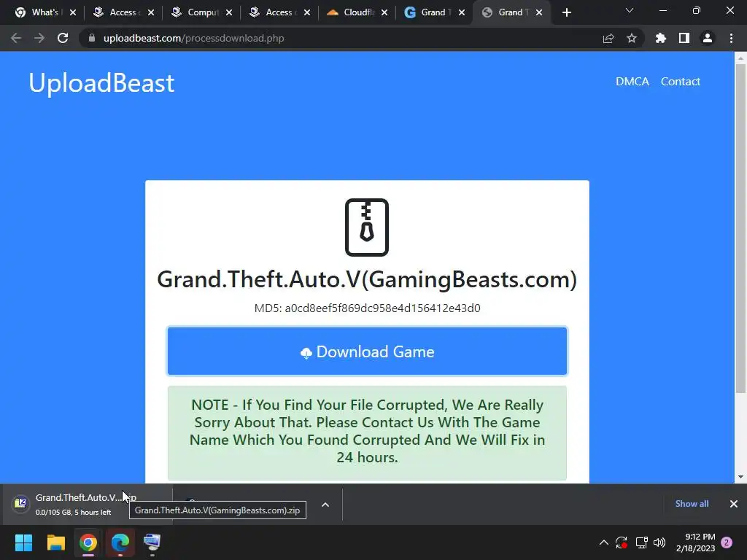
Task: Click the Chrome taskbar icon
Action: (88, 542)
